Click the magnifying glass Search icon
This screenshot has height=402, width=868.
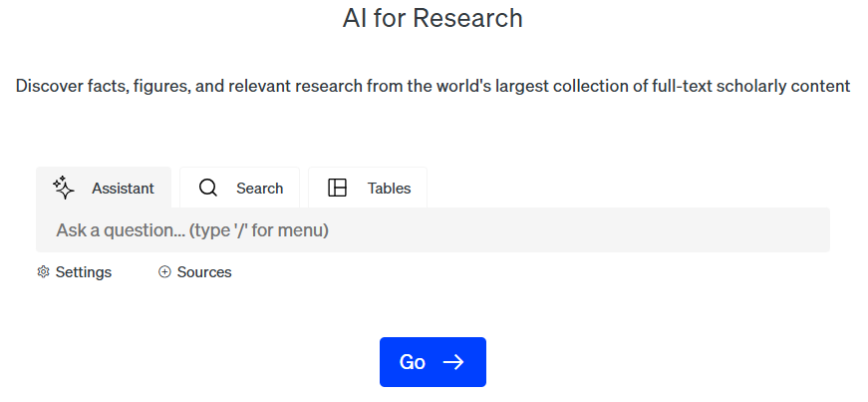(x=208, y=188)
